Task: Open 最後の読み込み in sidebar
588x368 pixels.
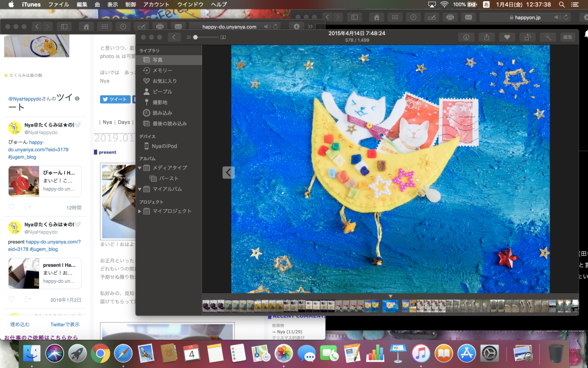Action: [169, 124]
